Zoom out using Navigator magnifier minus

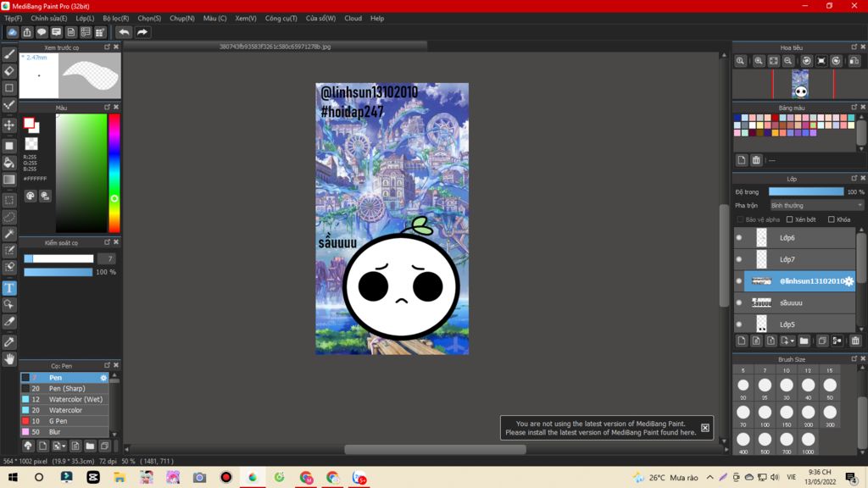click(787, 61)
